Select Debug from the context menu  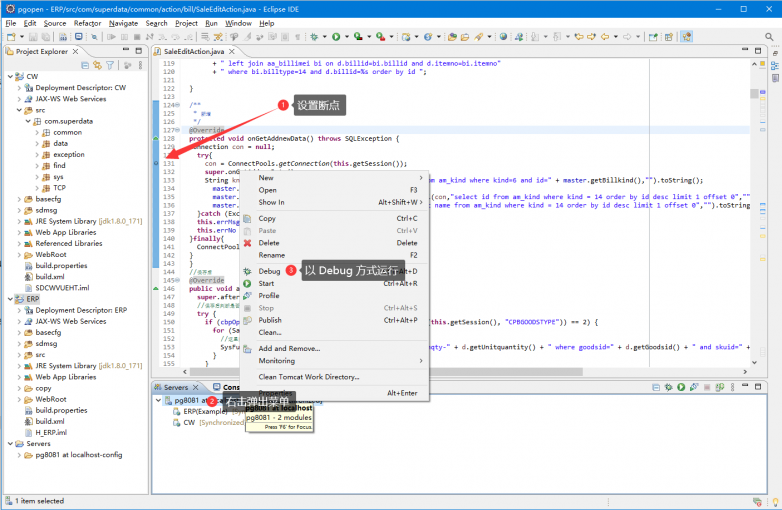point(269,271)
